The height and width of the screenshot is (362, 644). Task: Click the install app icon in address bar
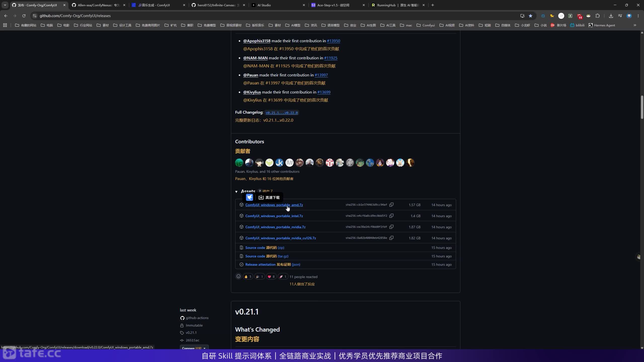point(522,16)
